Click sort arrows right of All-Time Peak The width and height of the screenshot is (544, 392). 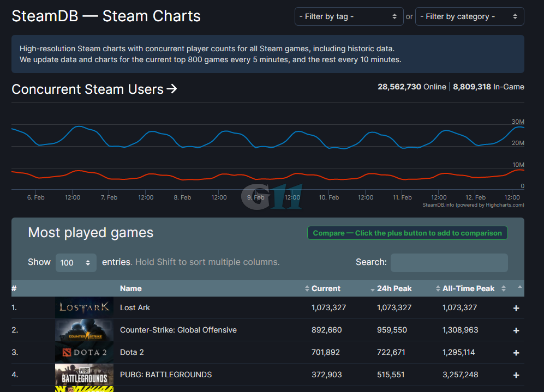tap(504, 288)
